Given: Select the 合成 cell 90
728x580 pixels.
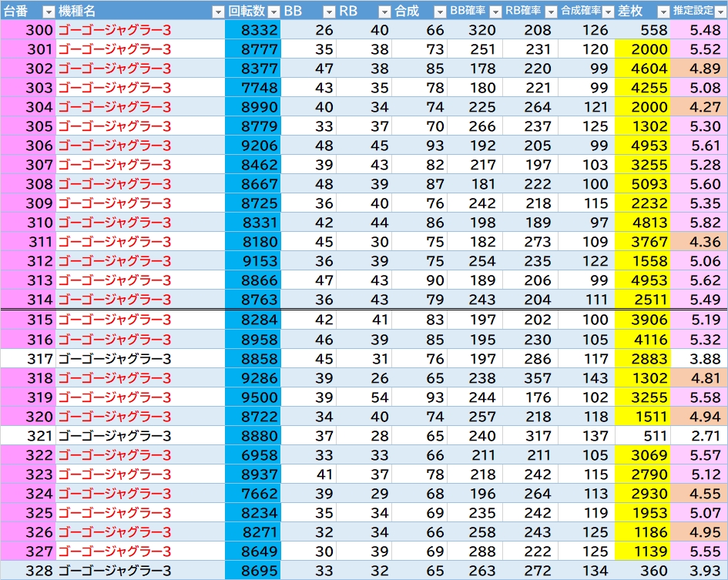Looking at the screenshot, I should pos(420,280).
